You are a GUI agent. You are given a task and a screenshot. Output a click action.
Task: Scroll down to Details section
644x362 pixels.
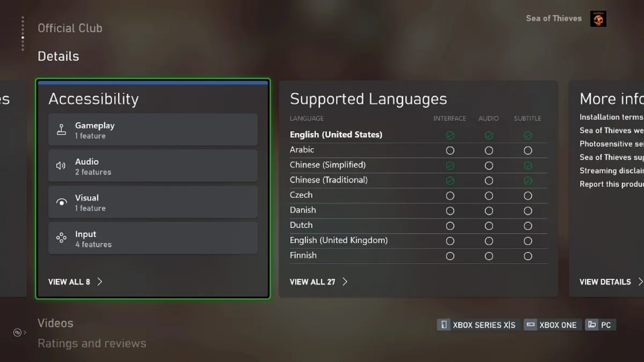tap(58, 56)
